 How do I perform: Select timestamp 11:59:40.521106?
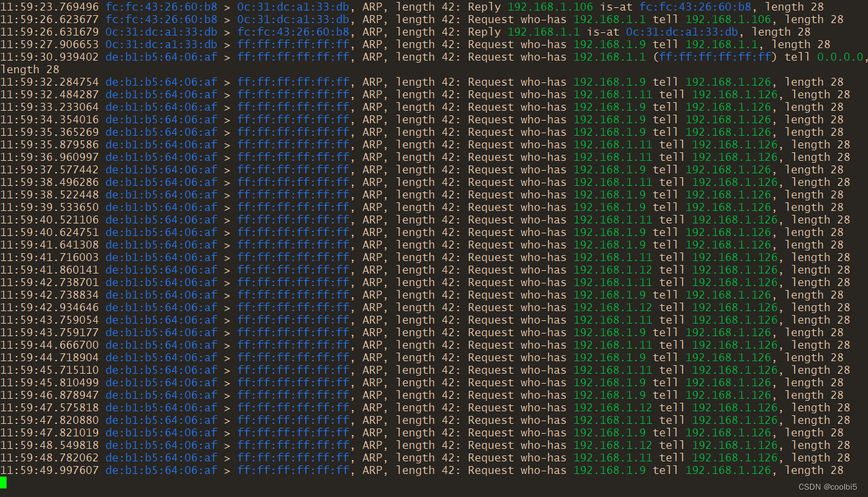coord(49,220)
